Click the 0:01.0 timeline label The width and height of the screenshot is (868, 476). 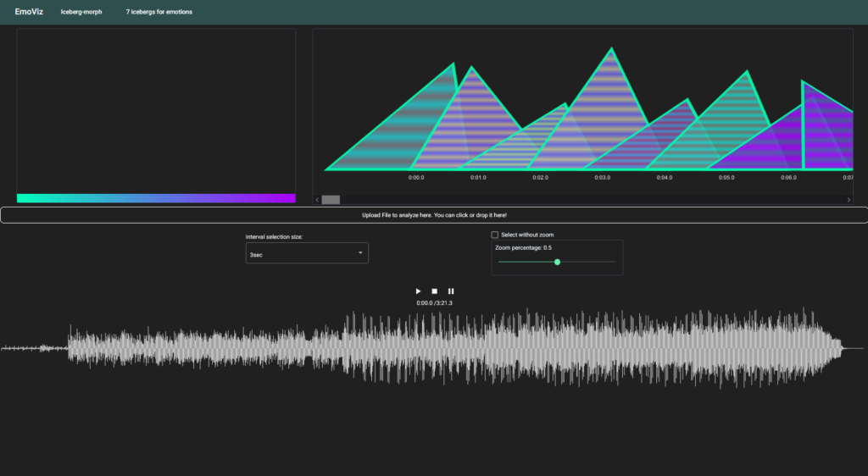tap(478, 178)
